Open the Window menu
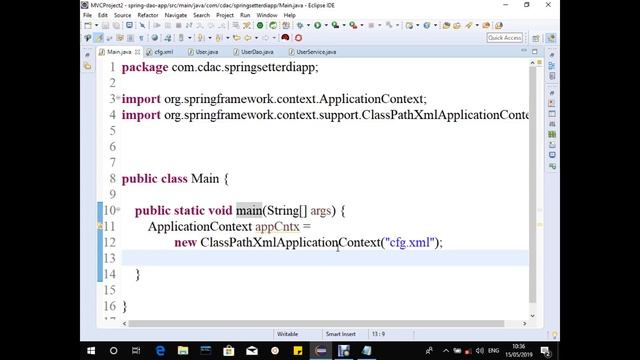The width and height of the screenshot is (640, 360). [267, 15]
